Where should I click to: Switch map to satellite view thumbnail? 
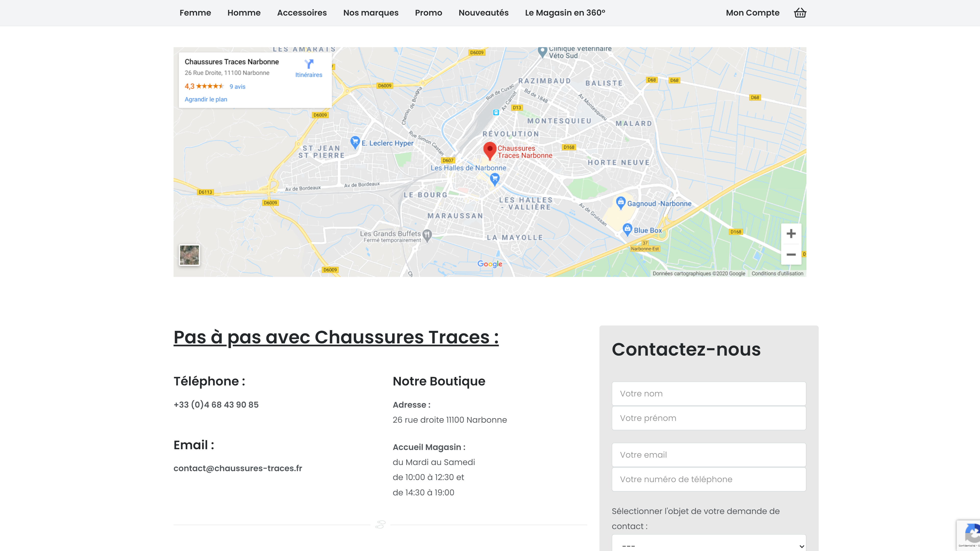(189, 255)
